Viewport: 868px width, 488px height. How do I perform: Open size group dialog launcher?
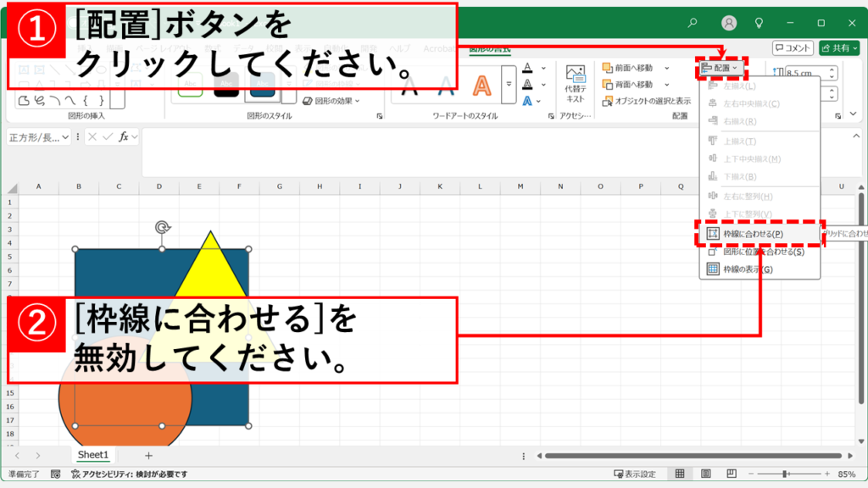click(837, 116)
